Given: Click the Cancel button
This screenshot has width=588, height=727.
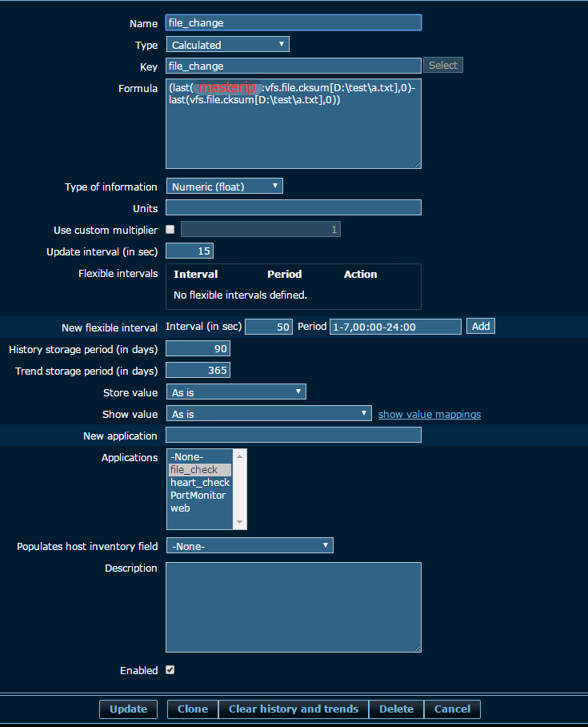Looking at the screenshot, I should click(452, 709).
